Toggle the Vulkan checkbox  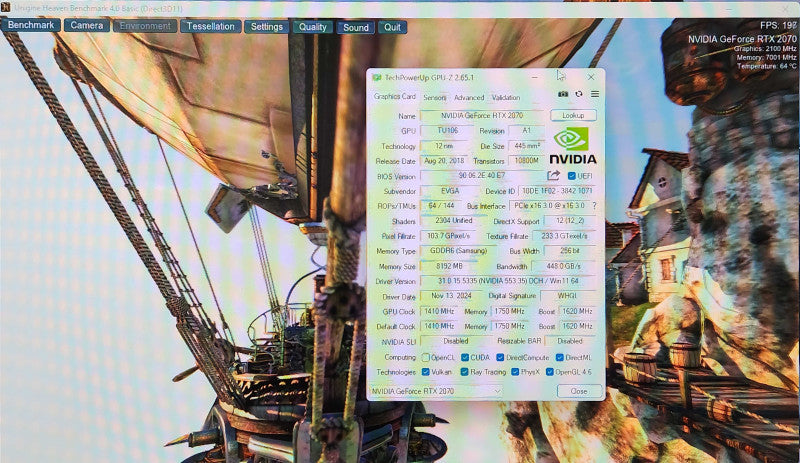tap(426, 372)
